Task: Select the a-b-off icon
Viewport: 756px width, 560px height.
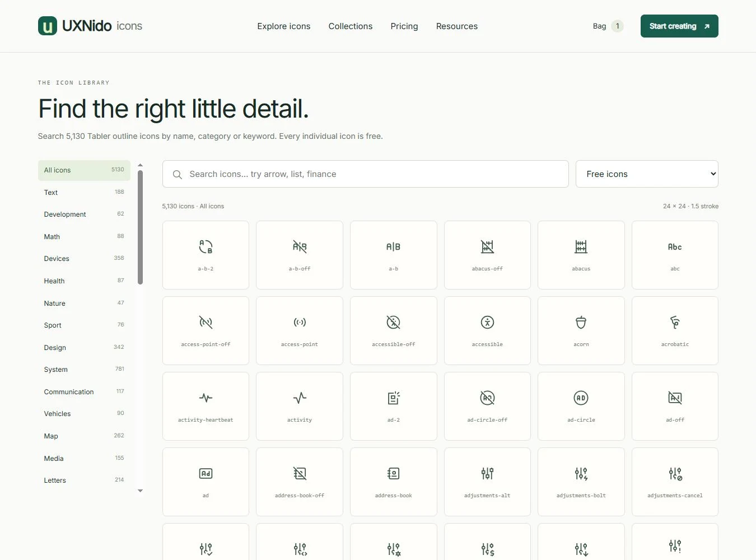Action: pyautogui.click(x=300, y=255)
